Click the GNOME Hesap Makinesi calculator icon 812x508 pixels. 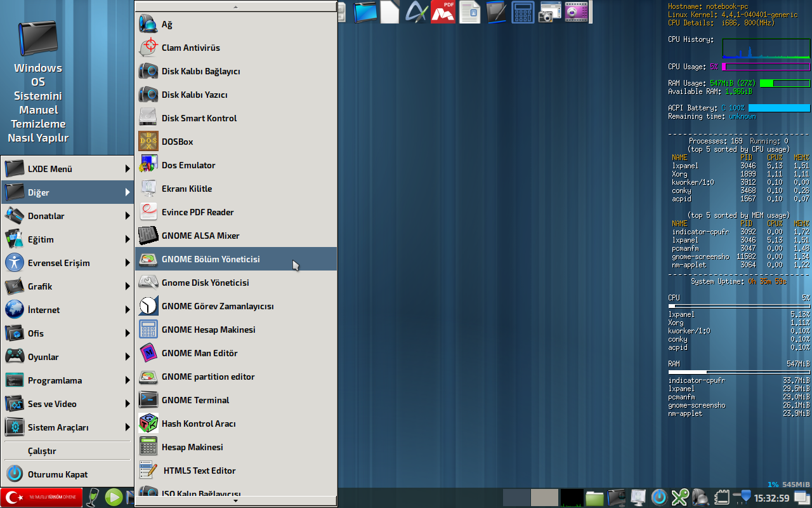coord(148,330)
